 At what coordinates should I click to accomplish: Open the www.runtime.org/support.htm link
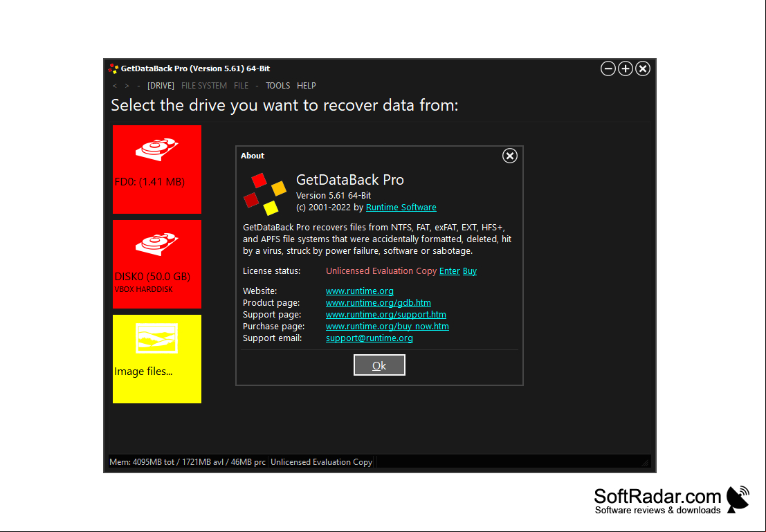click(x=386, y=314)
